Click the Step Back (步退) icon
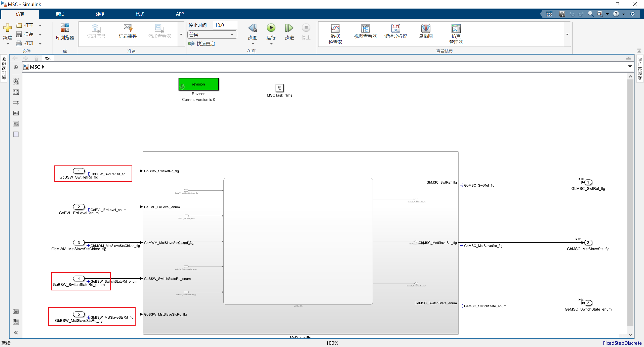Image resolution: width=644 pixels, height=347 pixels. (252, 28)
